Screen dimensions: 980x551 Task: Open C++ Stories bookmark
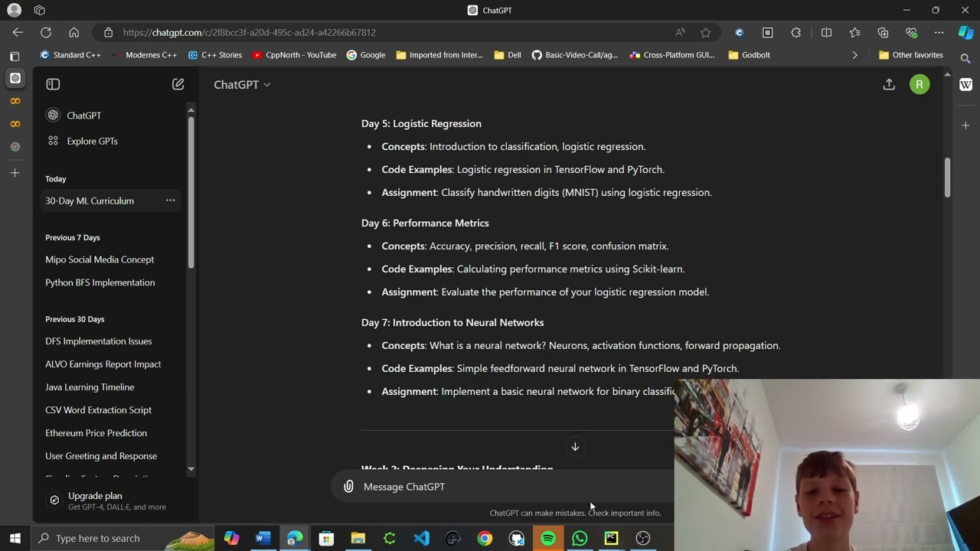tap(215, 55)
